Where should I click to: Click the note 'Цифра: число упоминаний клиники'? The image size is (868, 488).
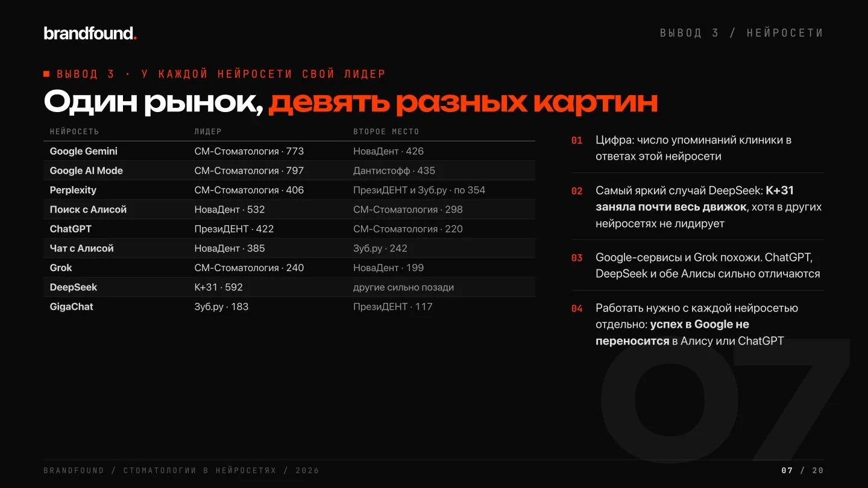693,148
